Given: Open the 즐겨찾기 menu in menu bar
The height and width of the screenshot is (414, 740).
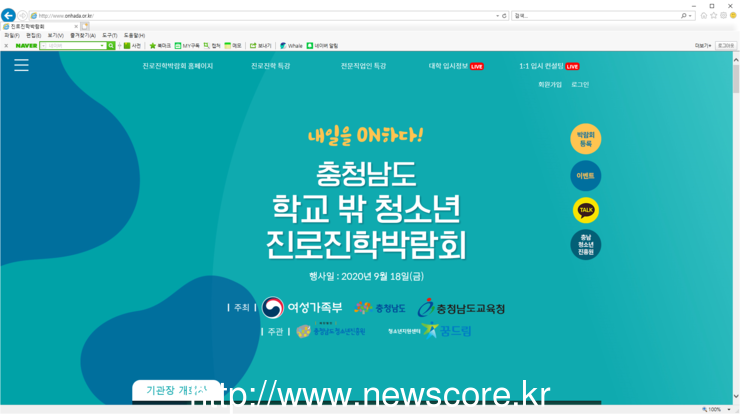Looking at the screenshot, I should (x=82, y=35).
